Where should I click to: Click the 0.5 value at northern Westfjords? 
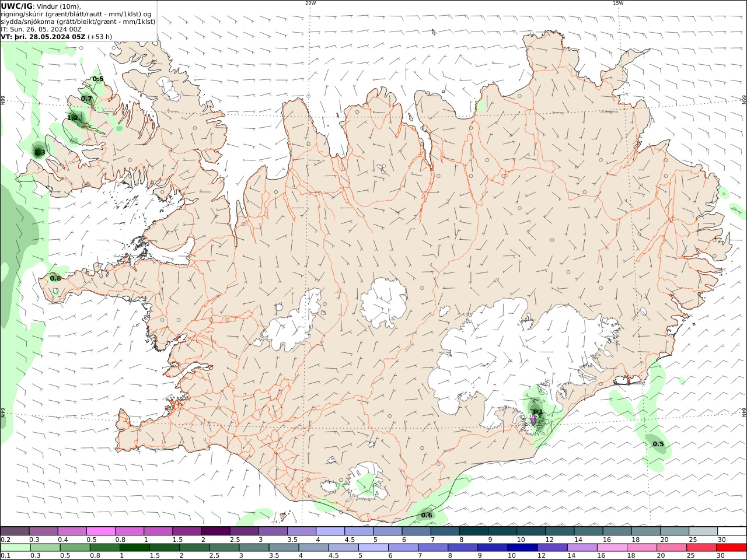tap(98, 79)
